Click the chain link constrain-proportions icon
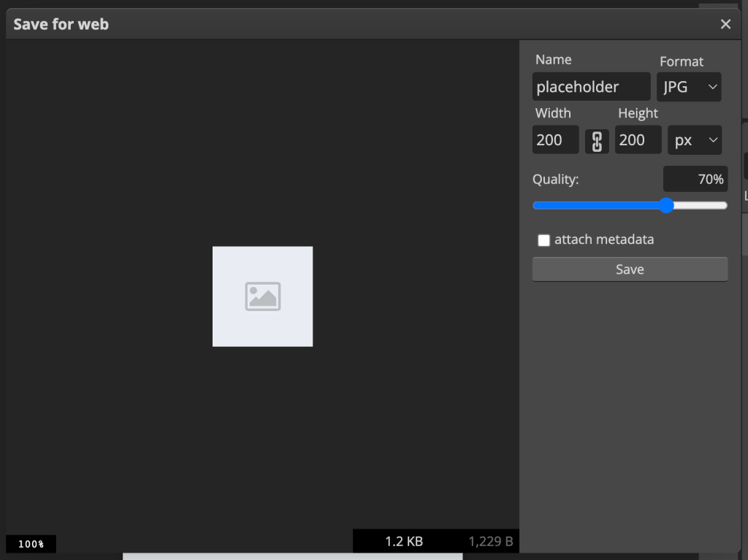Image resolution: width=748 pixels, height=560 pixels. point(597,141)
